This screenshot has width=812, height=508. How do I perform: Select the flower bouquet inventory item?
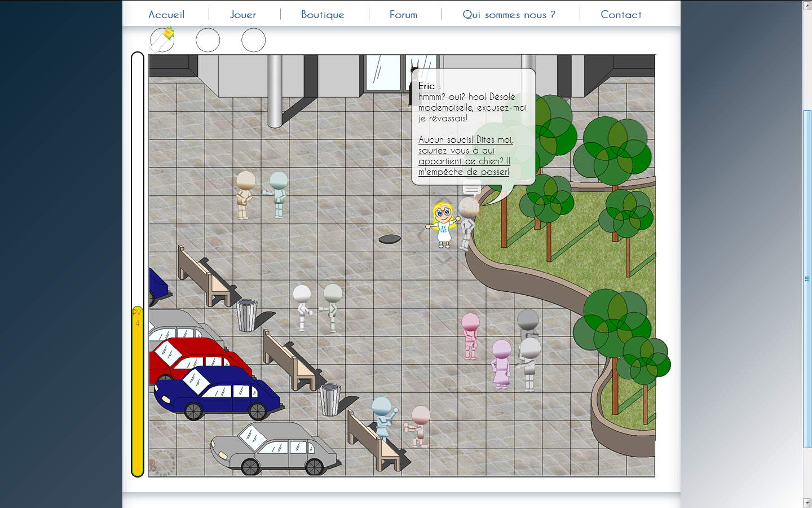pos(163,40)
